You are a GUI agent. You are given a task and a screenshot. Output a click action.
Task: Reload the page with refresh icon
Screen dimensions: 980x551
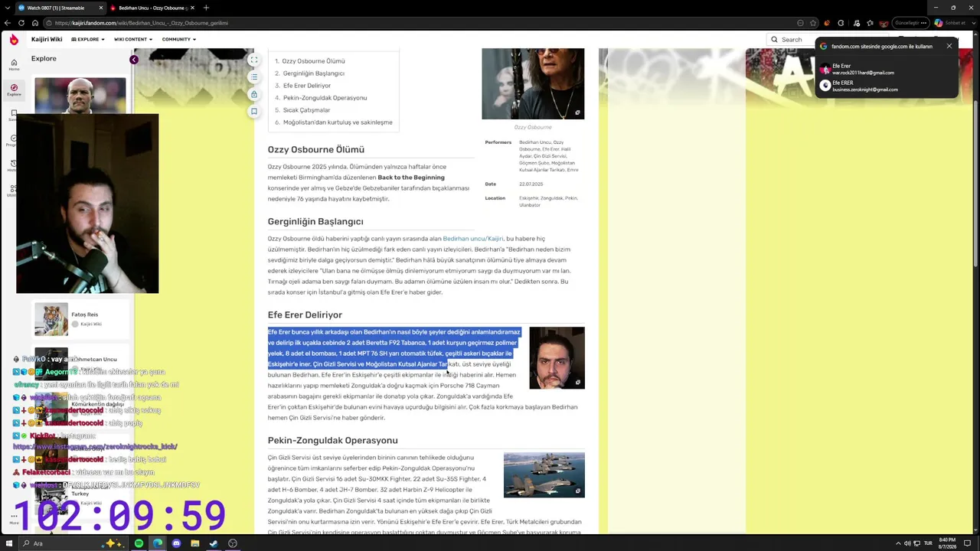[21, 23]
